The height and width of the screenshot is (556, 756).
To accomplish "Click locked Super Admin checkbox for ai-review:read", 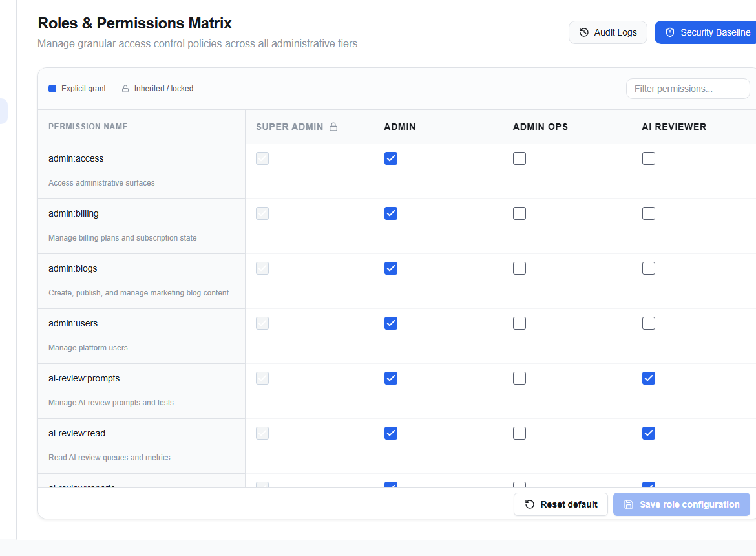I will point(262,434).
